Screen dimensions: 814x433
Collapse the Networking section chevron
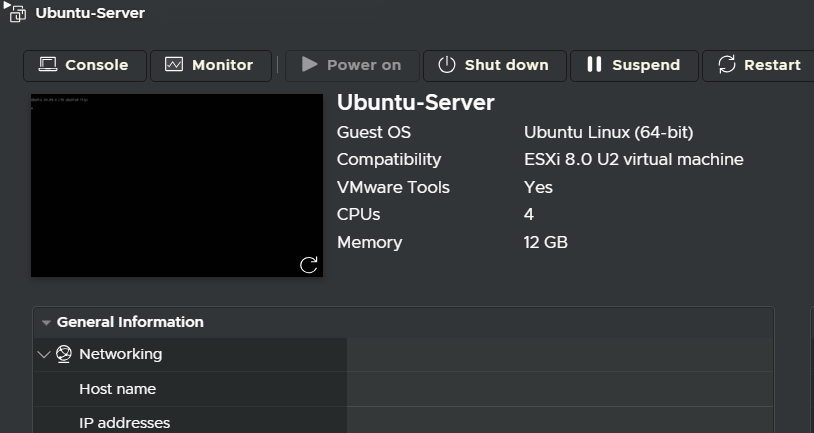[44, 355]
